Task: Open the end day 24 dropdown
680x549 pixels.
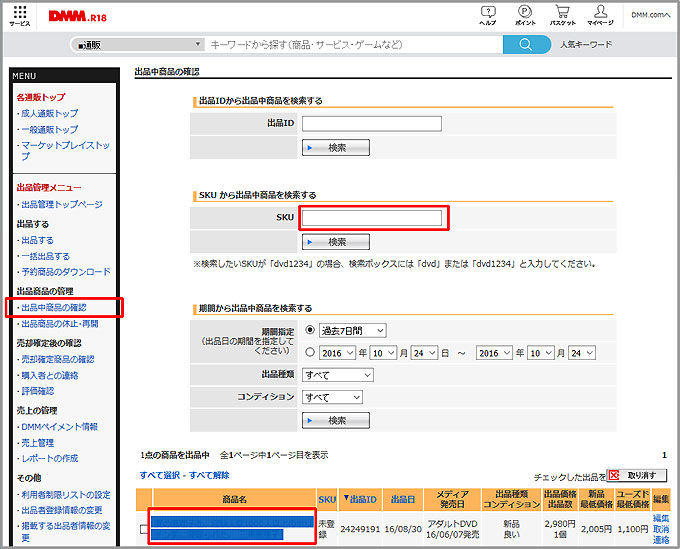Action: click(582, 353)
